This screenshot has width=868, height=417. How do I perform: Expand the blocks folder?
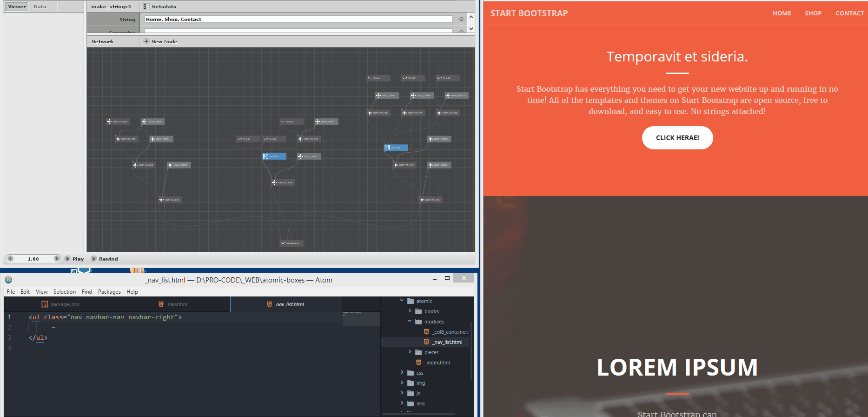[x=410, y=311]
